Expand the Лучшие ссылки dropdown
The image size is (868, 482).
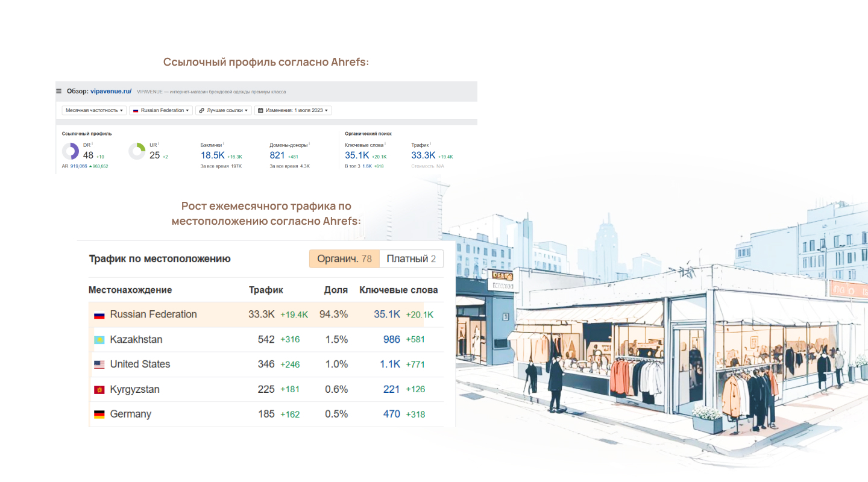(x=223, y=110)
